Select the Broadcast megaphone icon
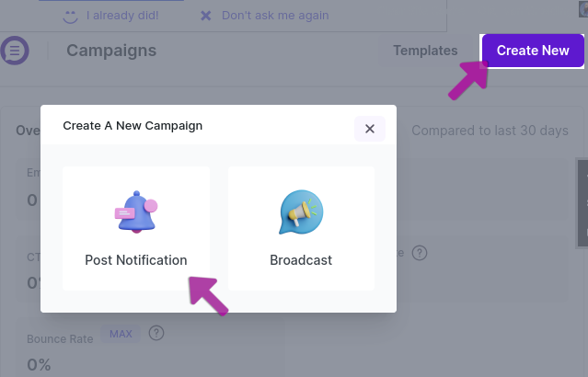 coord(301,212)
